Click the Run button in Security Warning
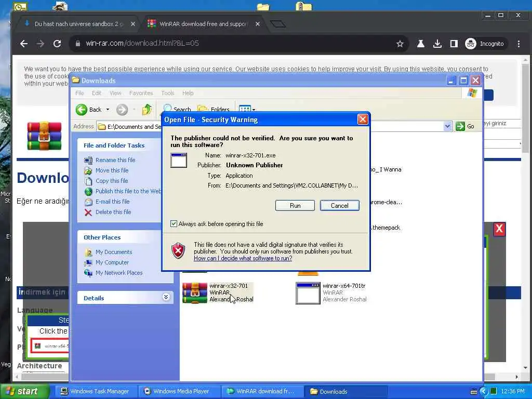 coord(295,206)
